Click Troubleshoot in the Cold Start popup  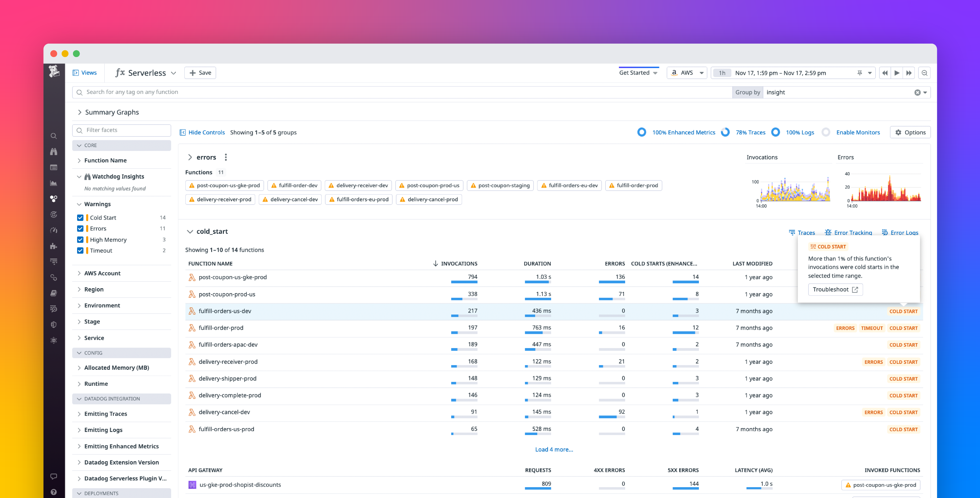835,289
